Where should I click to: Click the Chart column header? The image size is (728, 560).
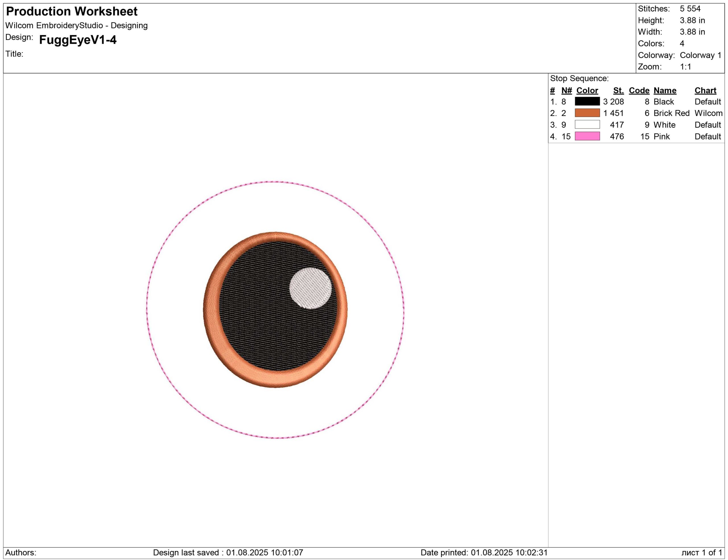coord(705,90)
